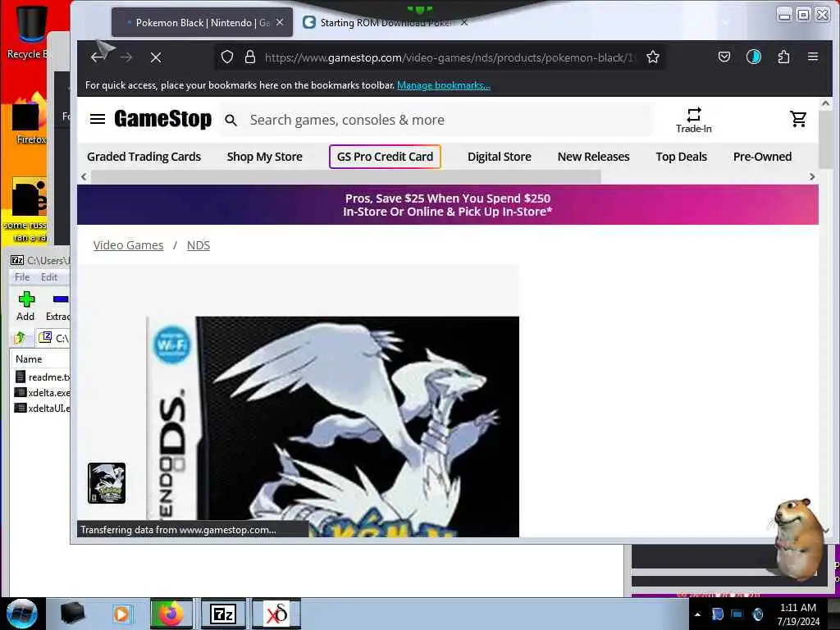Screen dimensions: 840x630
Task: Click the Firefox taskbar button
Action: coord(171,614)
